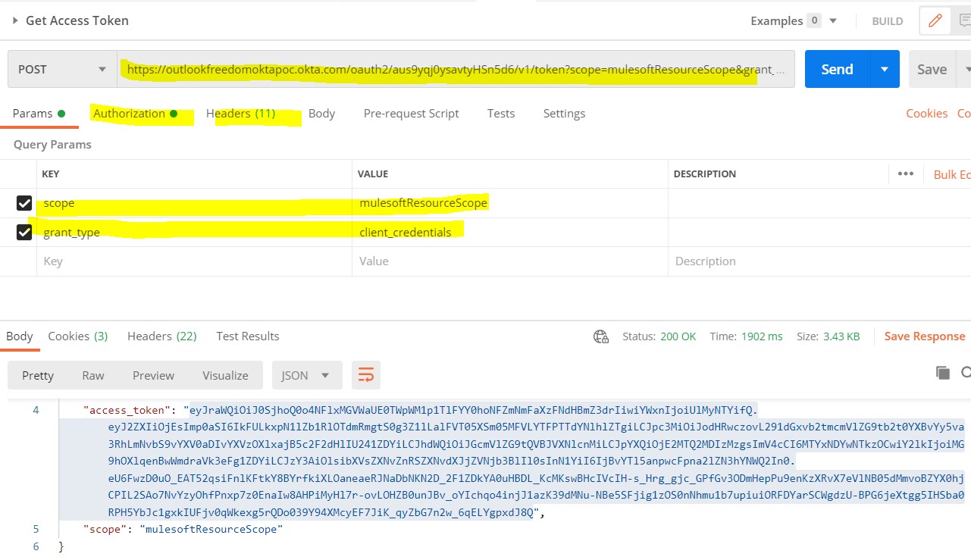Send the request

[838, 69]
